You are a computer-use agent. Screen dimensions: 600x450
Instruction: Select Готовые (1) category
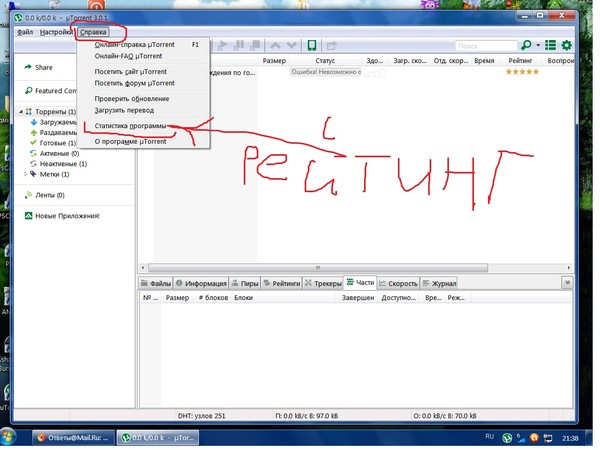(x=58, y=143)
